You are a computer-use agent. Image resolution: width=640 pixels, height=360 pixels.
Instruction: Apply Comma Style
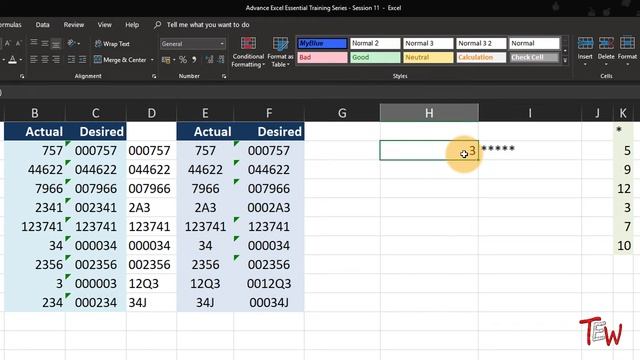point(194,60)
